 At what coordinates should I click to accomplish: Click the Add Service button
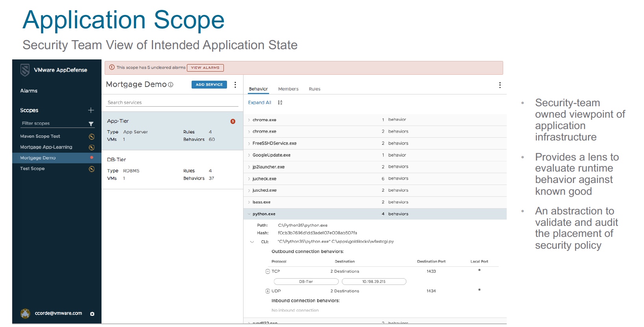[209, 85]
